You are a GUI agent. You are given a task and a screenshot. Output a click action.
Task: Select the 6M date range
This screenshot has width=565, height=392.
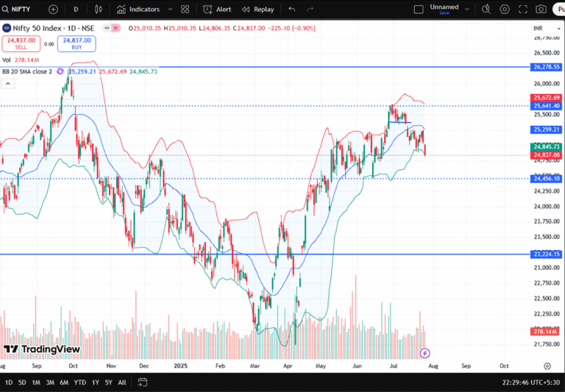[64, 382]
